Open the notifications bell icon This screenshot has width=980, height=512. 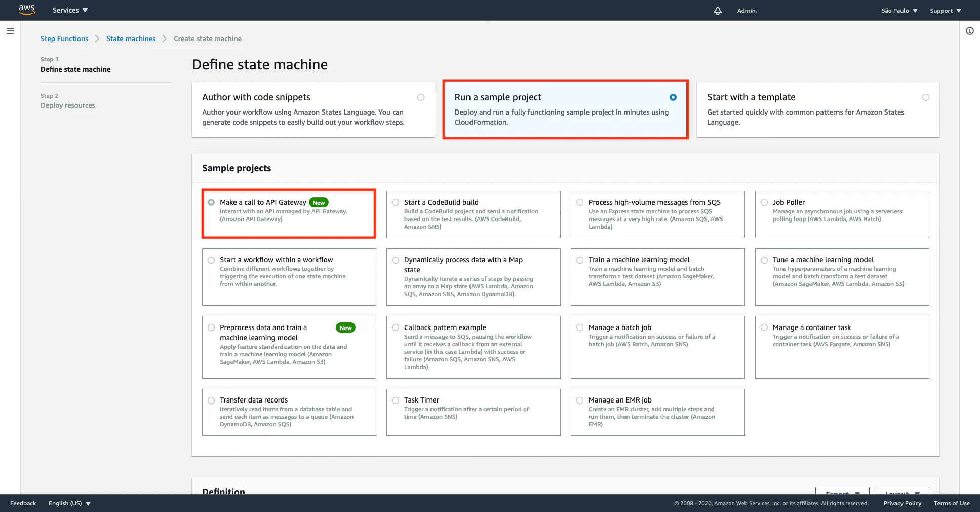click(718, 11)
